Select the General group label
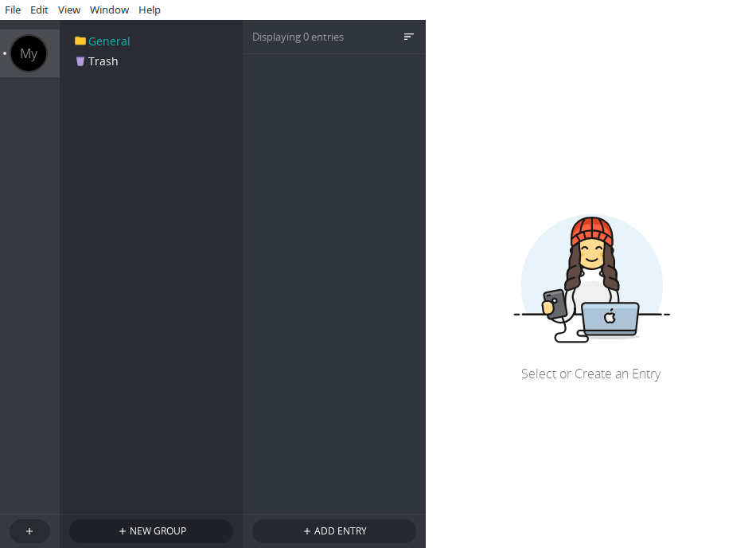The image size is (756, 548). (x=109, y=41)
